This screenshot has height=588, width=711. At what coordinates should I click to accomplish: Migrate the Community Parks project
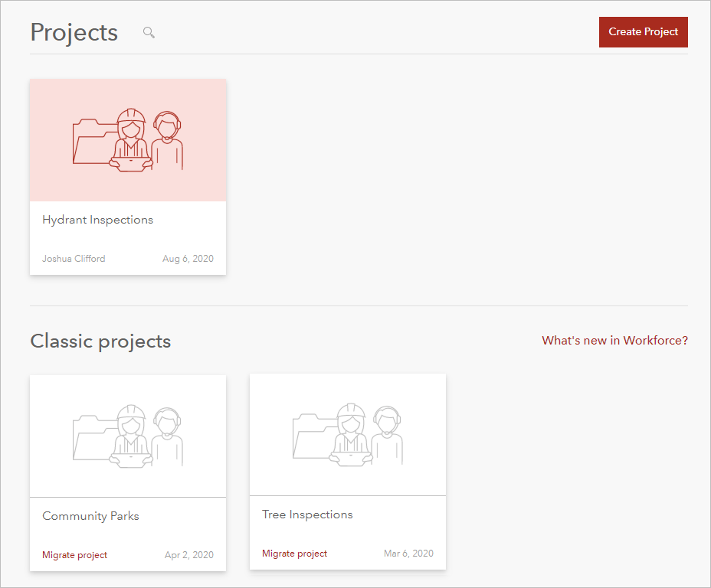[x=74, y=554]
